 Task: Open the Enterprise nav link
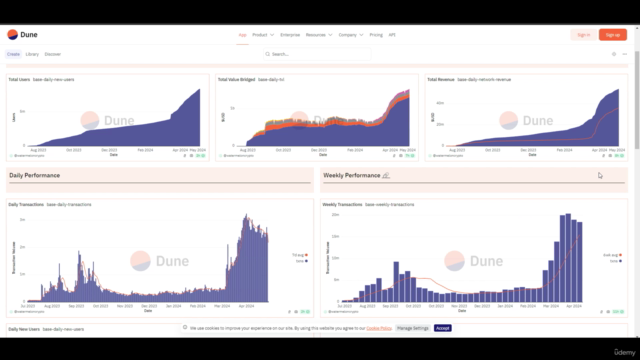pos(290,35)
